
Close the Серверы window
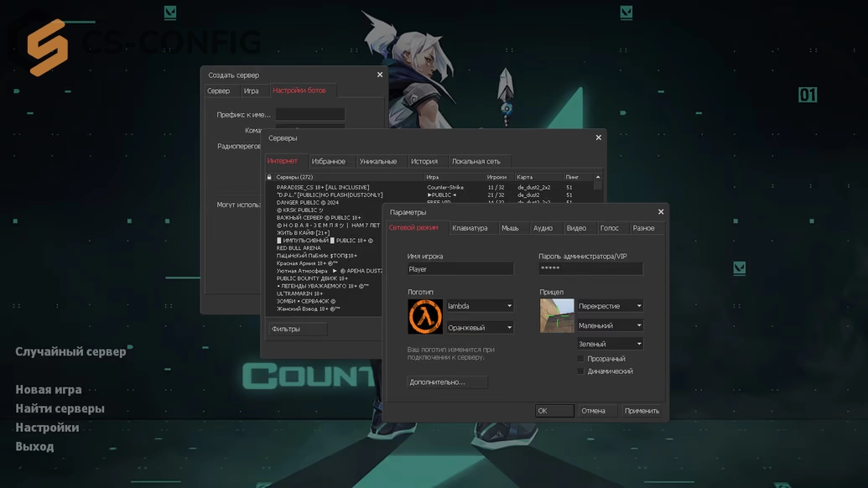point(599,138)
